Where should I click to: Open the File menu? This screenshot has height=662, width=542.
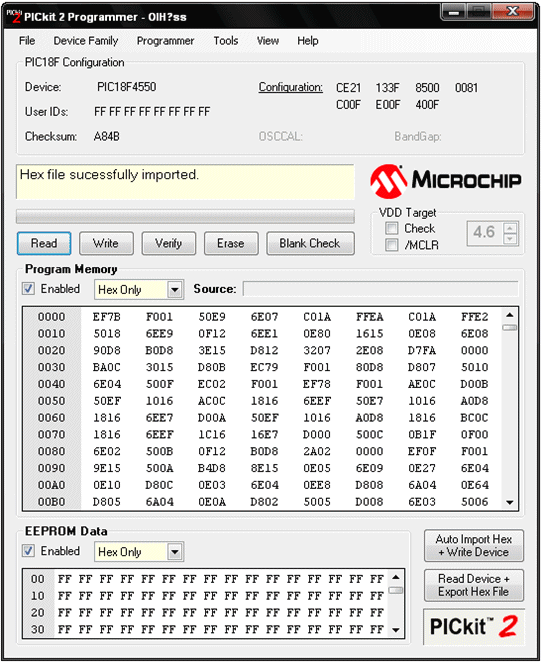[27, 41]
